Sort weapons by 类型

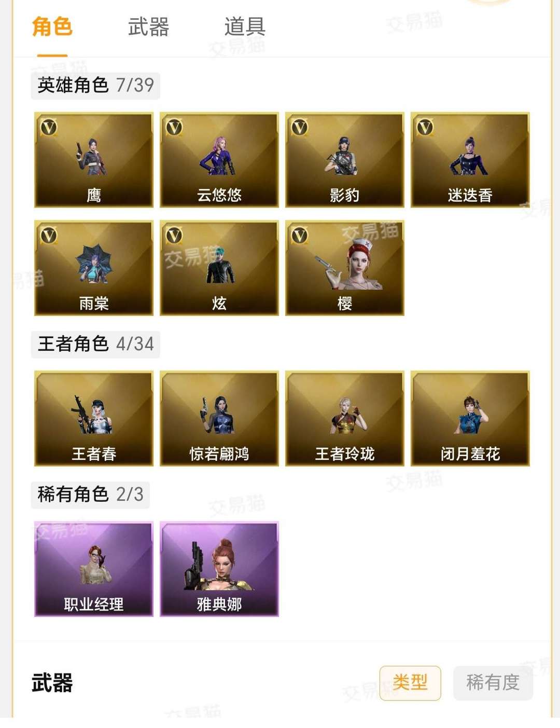(410, 683)
